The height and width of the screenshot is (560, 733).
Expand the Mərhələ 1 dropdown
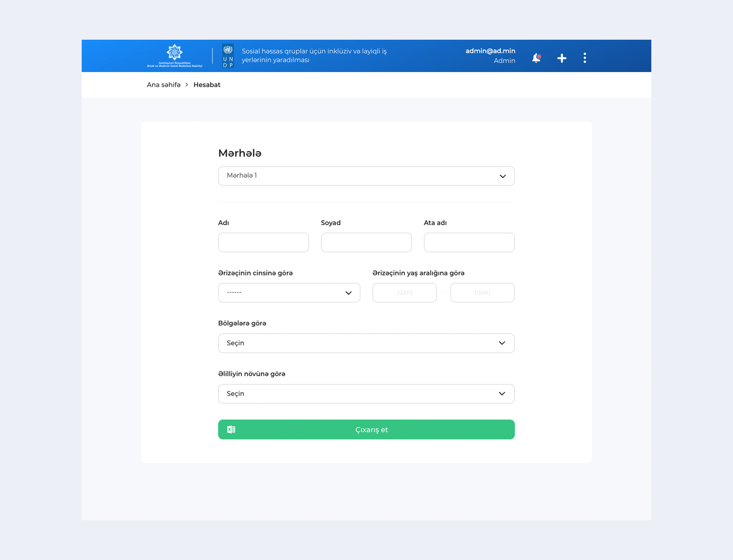point(366,176)
